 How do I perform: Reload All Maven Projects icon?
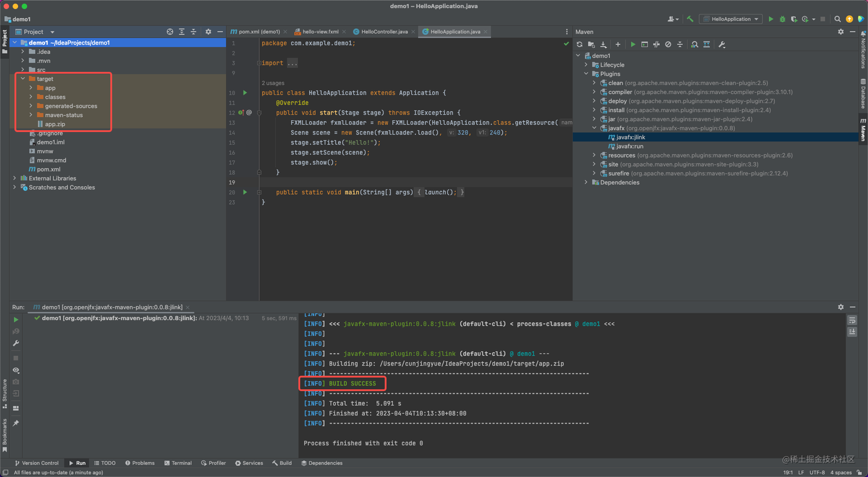pos(579,44)
